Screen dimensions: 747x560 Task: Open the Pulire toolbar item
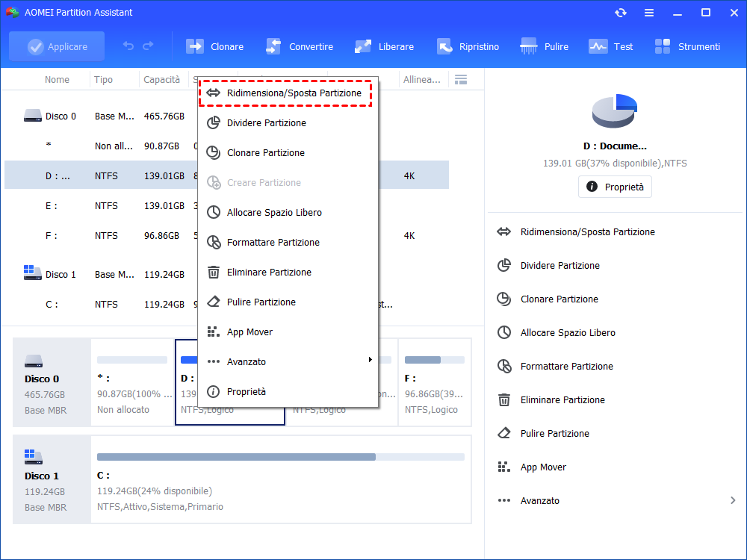point(544,46)
